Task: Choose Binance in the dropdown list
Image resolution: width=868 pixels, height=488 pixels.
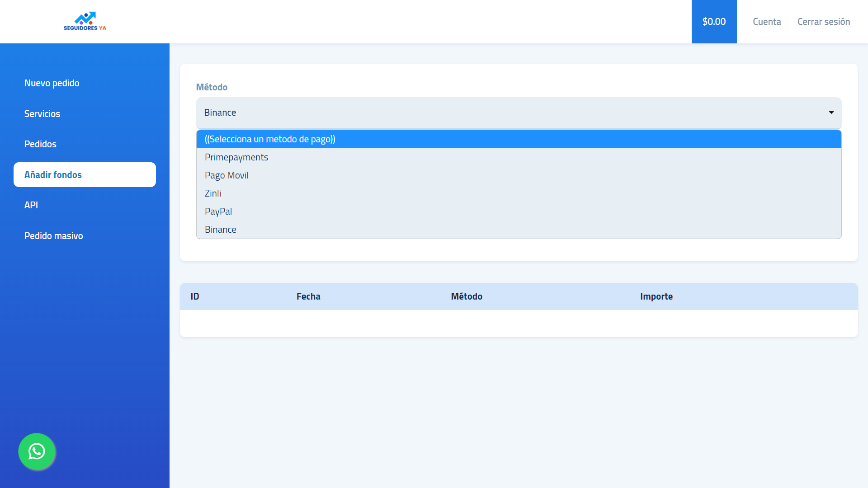Action: click(519, 230)
